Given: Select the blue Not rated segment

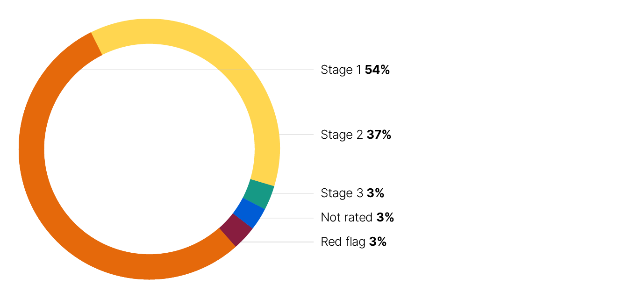Looking at the screenshot, I should tap(246, 213).
